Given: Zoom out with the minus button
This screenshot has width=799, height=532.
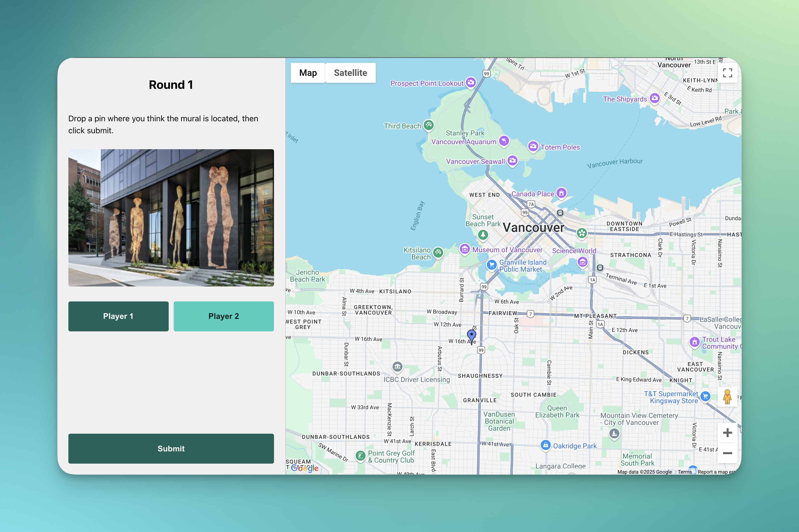Looking at the screenshot, I should click(727, 453).
